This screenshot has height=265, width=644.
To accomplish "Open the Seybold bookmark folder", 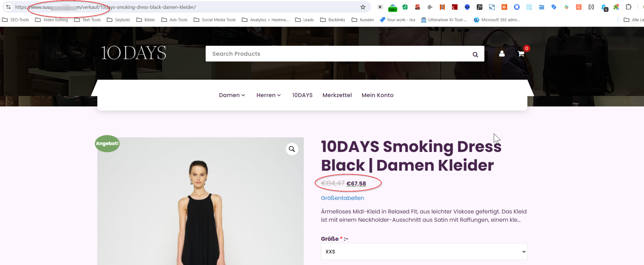I will pyautogui.click(x=118, y=20).
